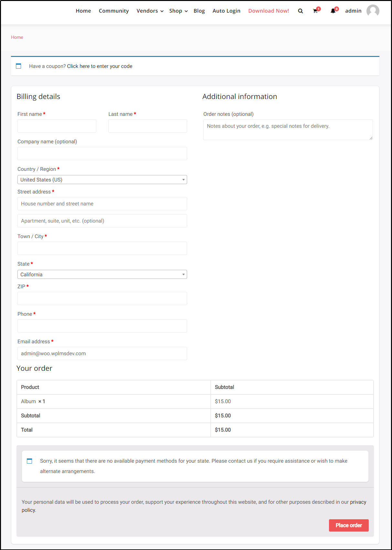This screenshot has width=392, height=550.
Task: Expand the Shop menu chevron
Action: coord(186,11)
